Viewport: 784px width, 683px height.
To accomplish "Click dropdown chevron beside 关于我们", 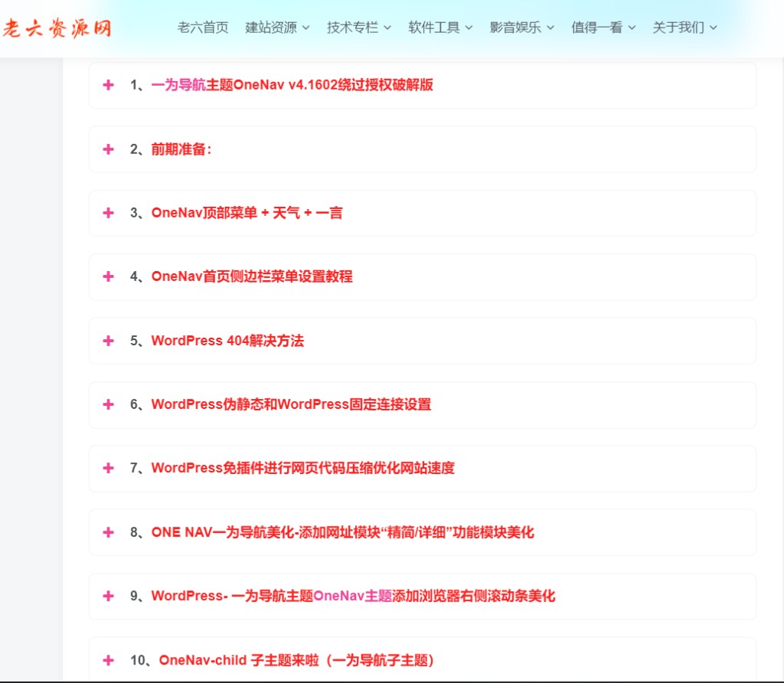I will coord(714,28).
